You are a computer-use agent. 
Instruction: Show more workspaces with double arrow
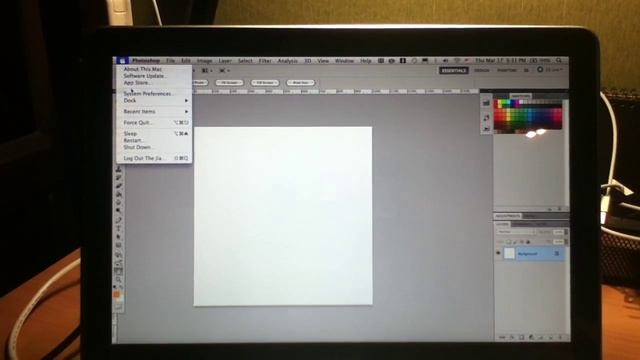[x=527, y=70]
